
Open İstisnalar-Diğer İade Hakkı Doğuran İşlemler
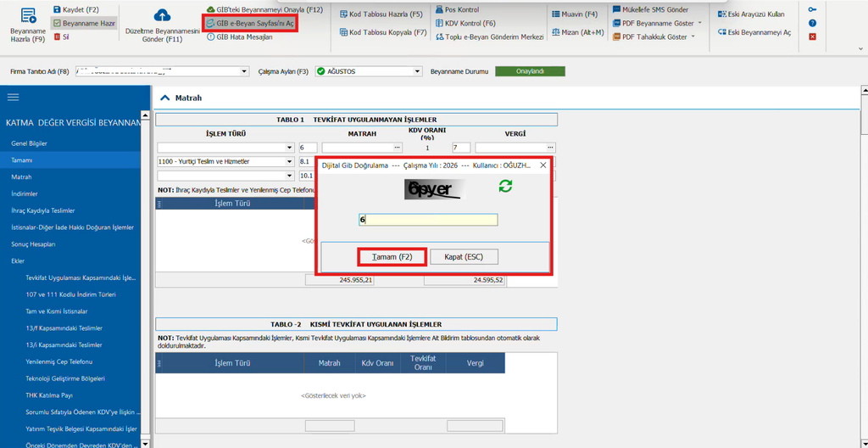click(72, 227)
